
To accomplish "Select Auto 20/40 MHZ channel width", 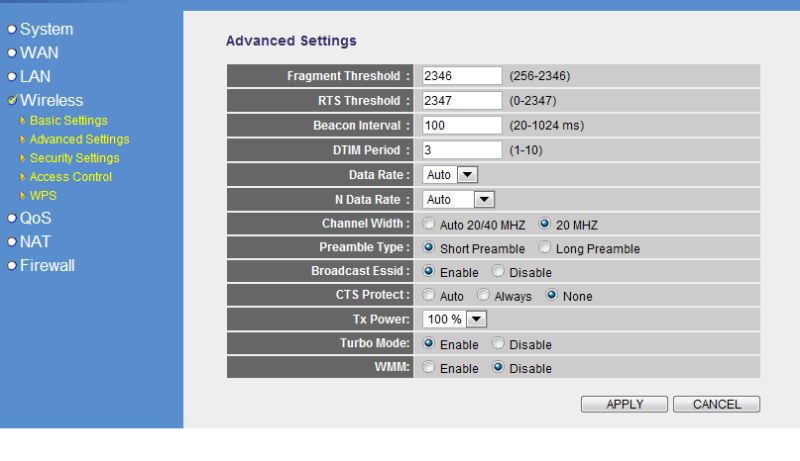I will tap(429, 224).
